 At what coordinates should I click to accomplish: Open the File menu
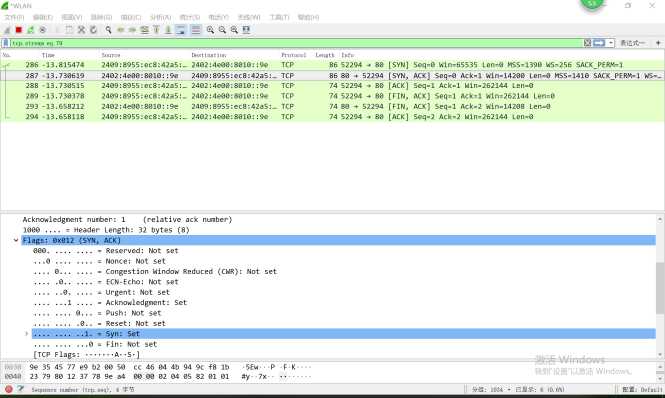coord(14,17)
